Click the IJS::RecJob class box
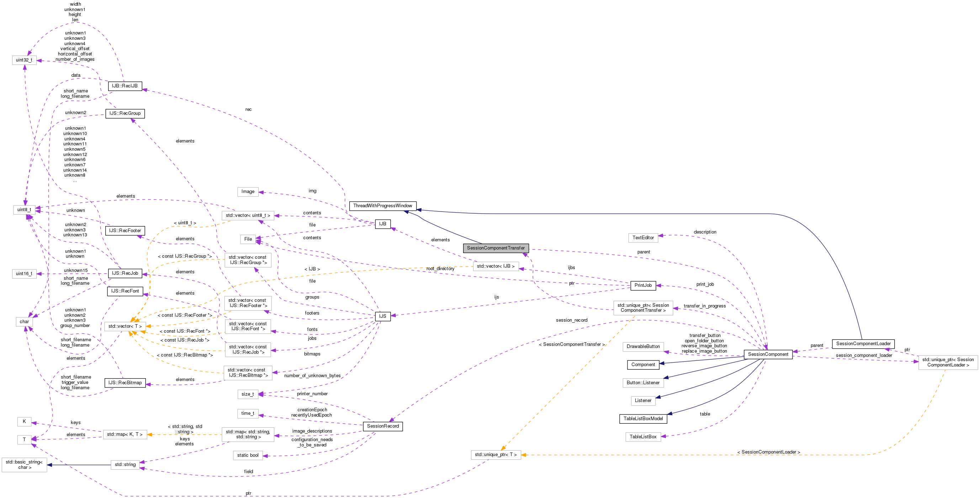The width and height of the screenshot is (980, 498). [125, 273]
